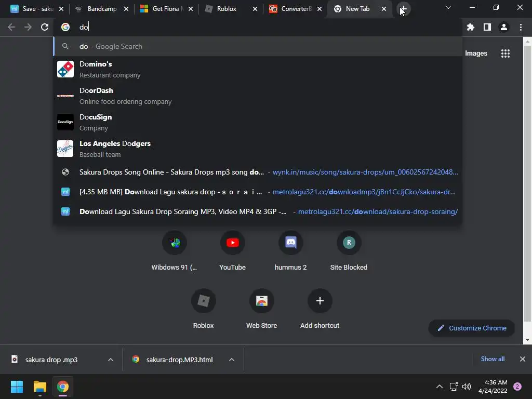Open the volume control in system tray
The image size is (532, 399).
pos(467,387)
